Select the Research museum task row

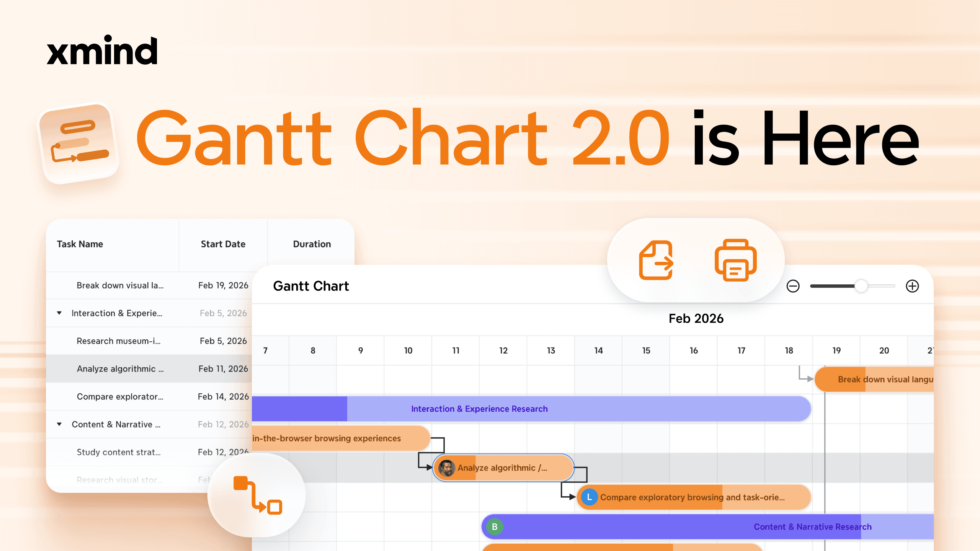[x=119, y=341]
